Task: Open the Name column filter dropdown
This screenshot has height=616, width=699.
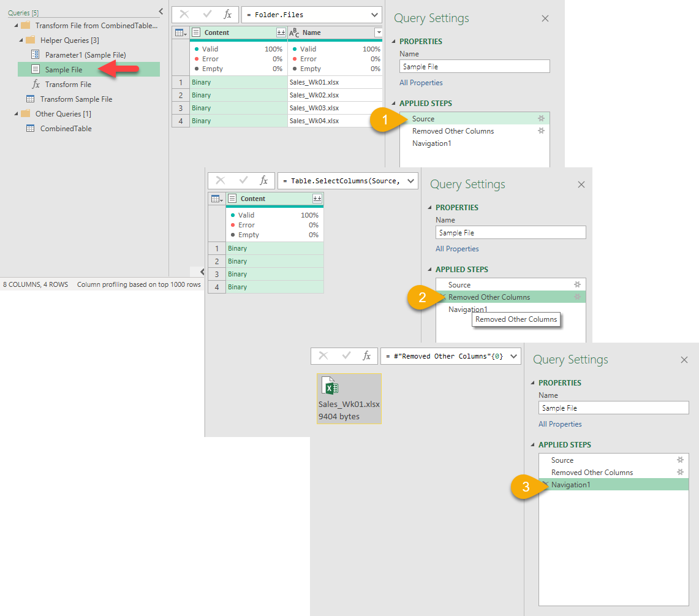Action: click(378, 32)
